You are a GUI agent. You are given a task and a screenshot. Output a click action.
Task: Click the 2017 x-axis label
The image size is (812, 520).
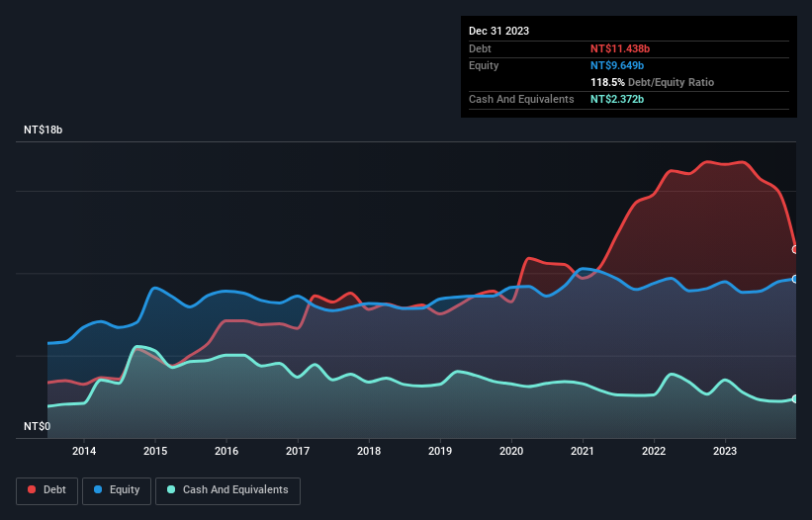point(298,452)
